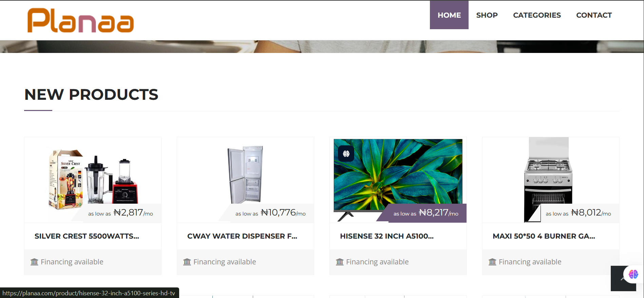Click bank icon under Maxi 4 Burner

pos(492,262)
